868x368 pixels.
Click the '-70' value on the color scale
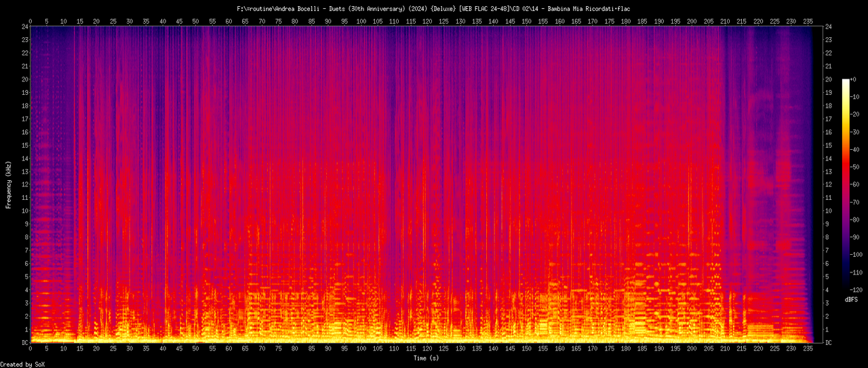click(856, 202)
